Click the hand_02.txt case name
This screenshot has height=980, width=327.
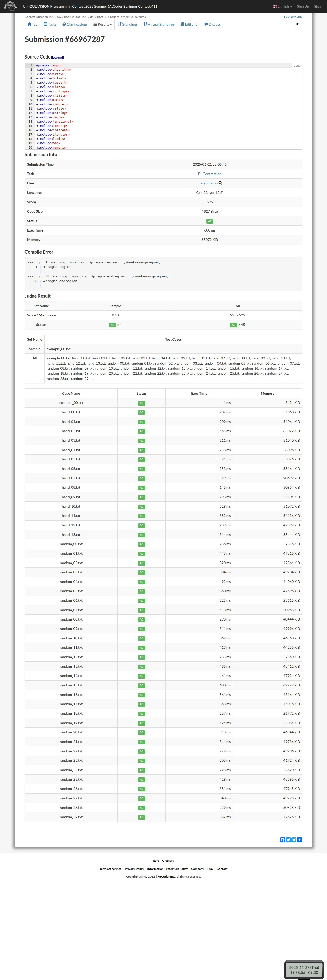(x=71, y=431)
